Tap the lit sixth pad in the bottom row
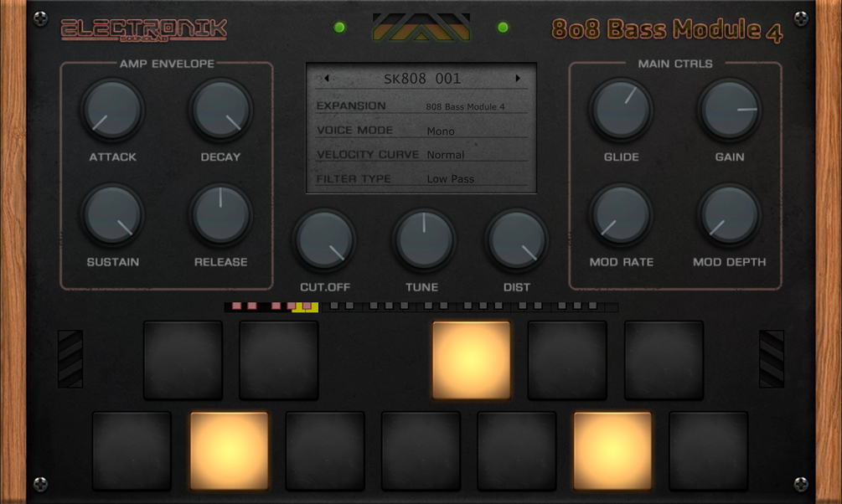The image size is (842, 504). click(x=612, y=451)
